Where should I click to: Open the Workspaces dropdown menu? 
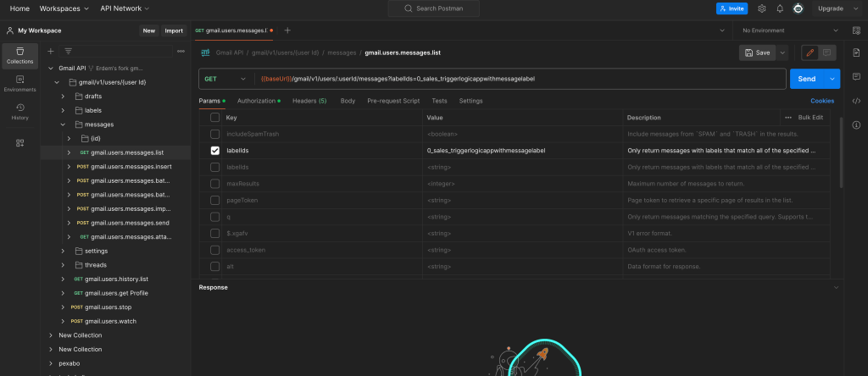click(64, 8)
